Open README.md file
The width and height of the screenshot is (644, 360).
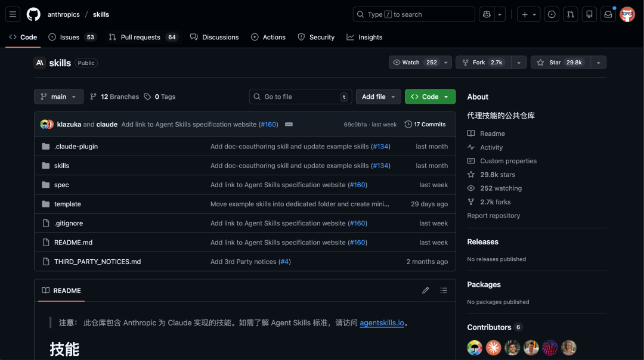(73, 243)
